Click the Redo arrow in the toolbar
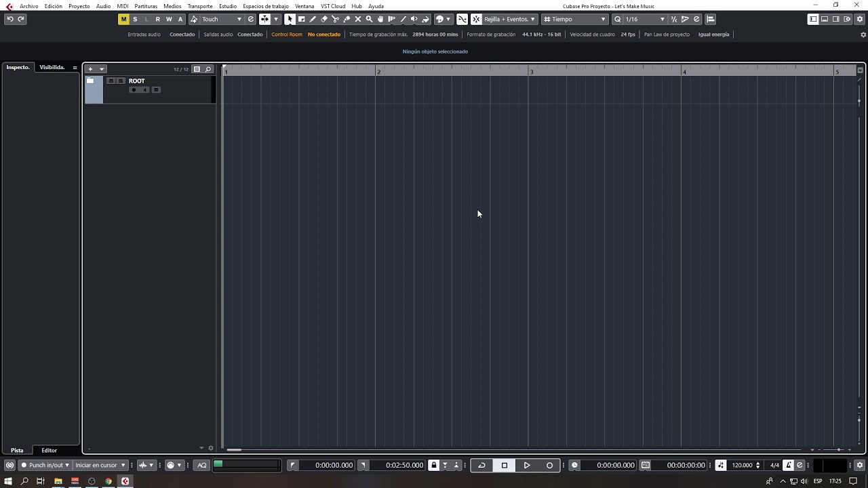The width and height of the screenshot is (868, 488). click(x=21, y=19)
